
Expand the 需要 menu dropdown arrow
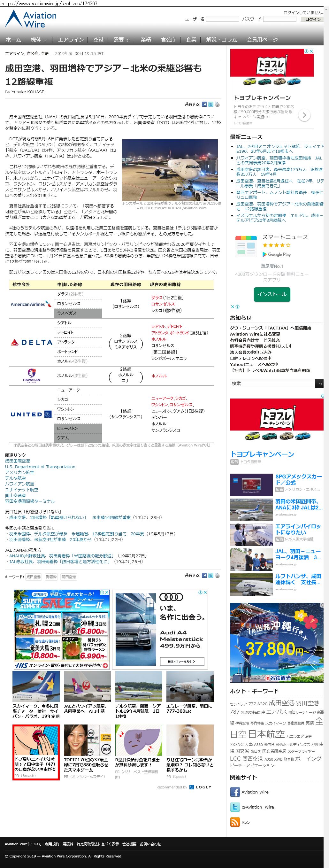tap(127, 40)
